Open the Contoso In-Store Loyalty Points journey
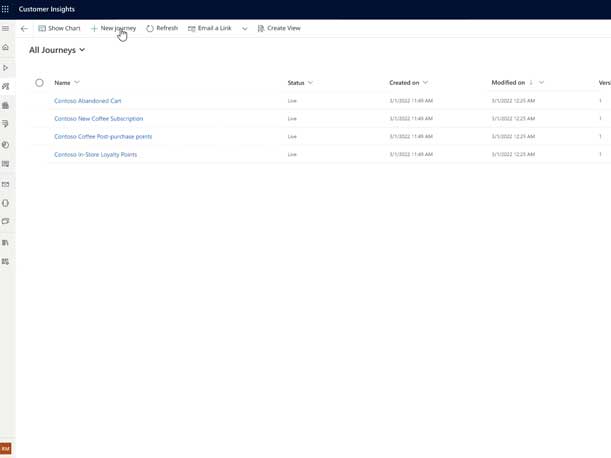 [x=96, y=155]
